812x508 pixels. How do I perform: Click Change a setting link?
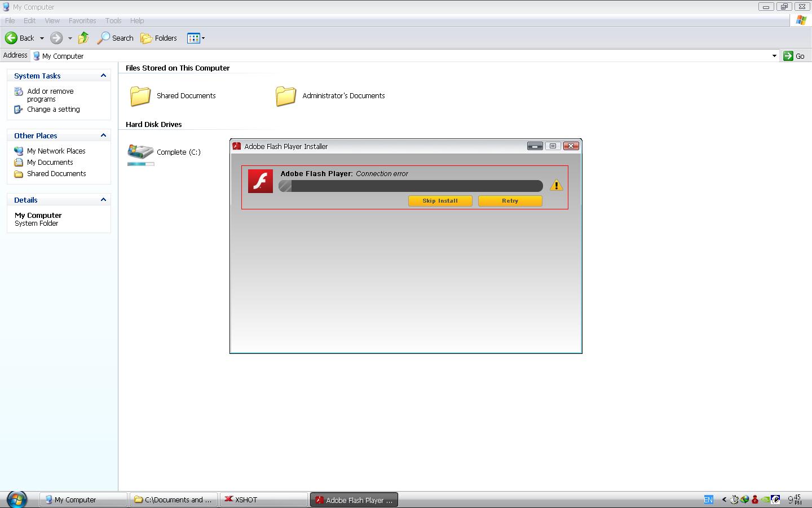pos(54,110)
